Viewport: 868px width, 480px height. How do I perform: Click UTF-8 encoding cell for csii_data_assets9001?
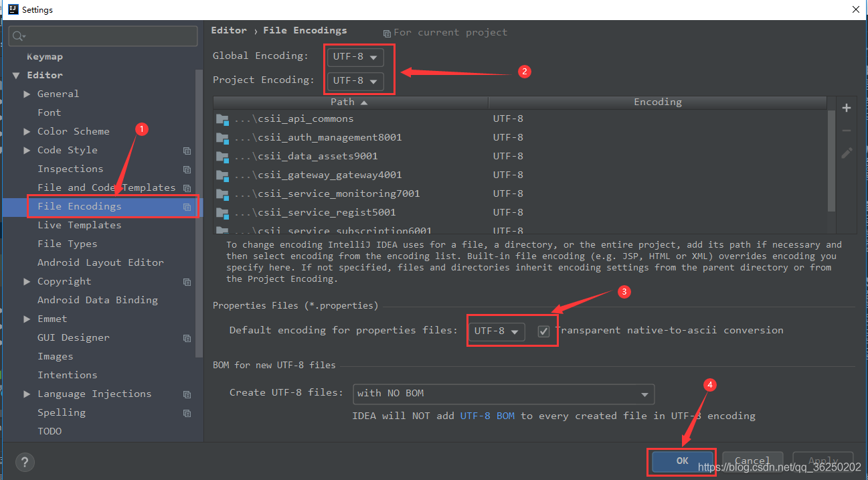[x=508, y=157]
